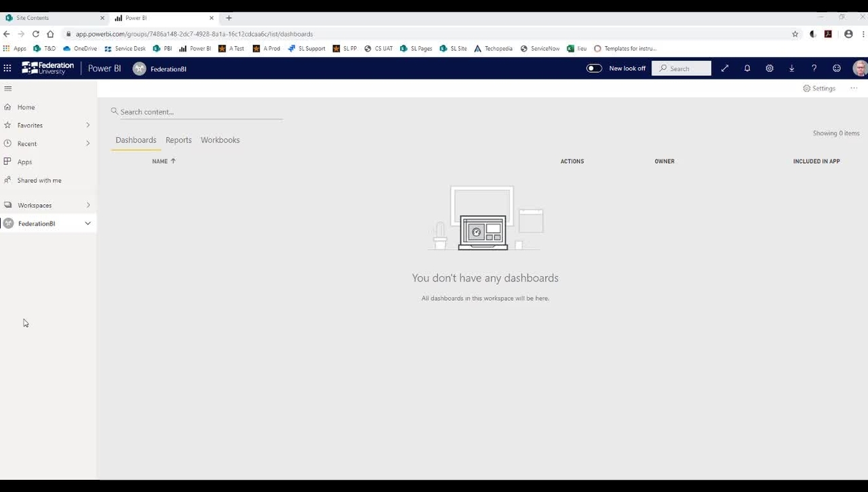Click the browser address bar
Image resolution: width=868 pixels, height=492 pixels.
coord(427,34)
